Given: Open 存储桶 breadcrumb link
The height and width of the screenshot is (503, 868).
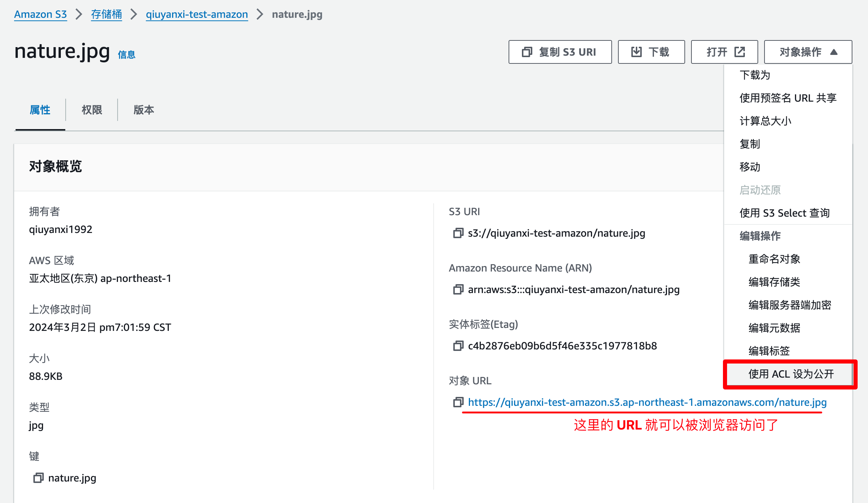Looking at the screenshot, I should tap(106, 14).
